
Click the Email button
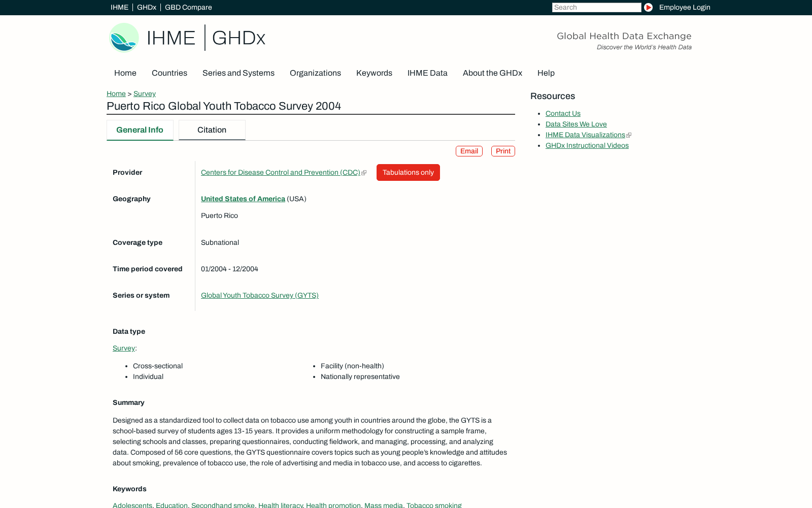[469, 151]
